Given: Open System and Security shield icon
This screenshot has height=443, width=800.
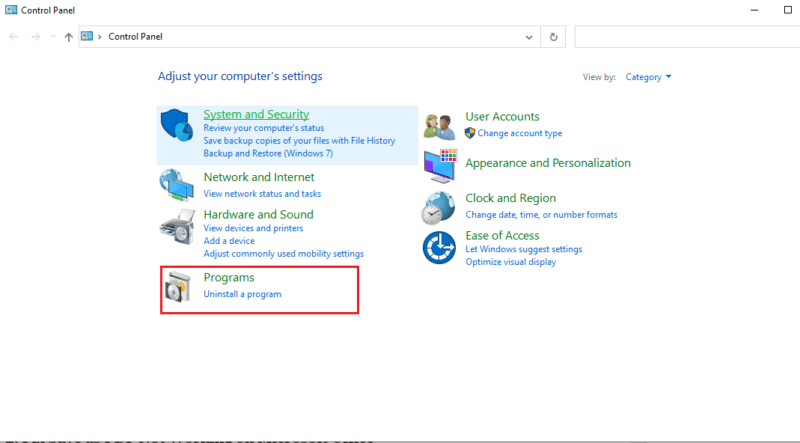Looking at the screenshot, I should pos(177,125).
